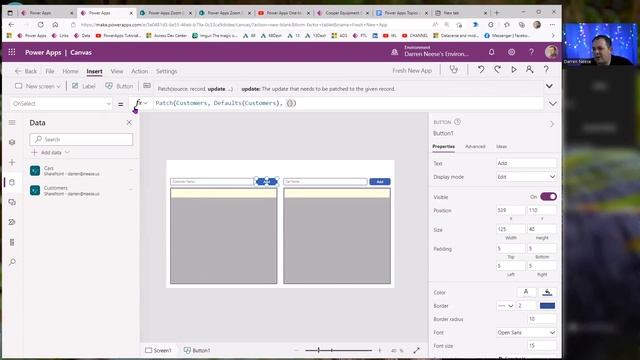Click the Data pane Search field
Image resolution: width=640 pixels, height=360 pixels.
(81, 140)
